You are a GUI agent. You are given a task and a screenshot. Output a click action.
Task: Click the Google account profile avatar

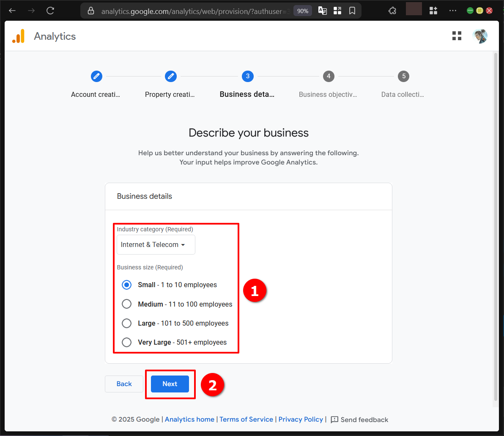pos(480,36)
